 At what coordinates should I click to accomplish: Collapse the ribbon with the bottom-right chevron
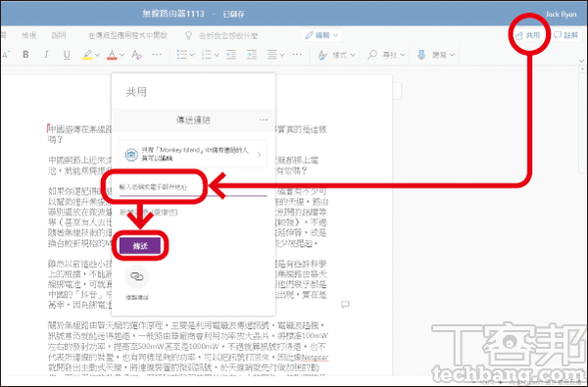(x=581, y=61)
